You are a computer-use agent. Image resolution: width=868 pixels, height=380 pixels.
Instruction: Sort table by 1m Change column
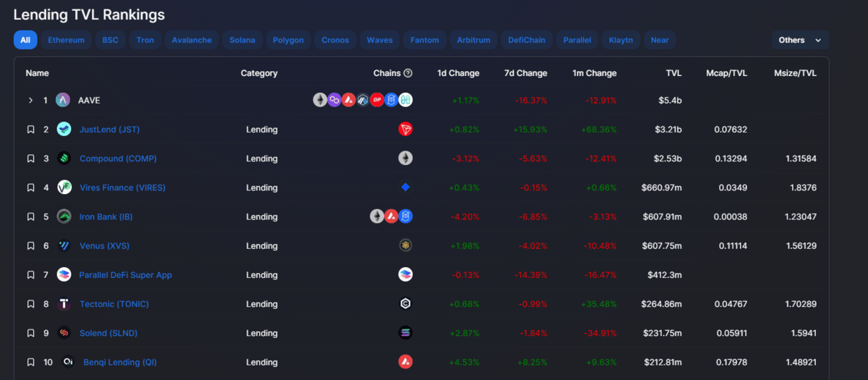pyautogui.click(x=595, y=73)
